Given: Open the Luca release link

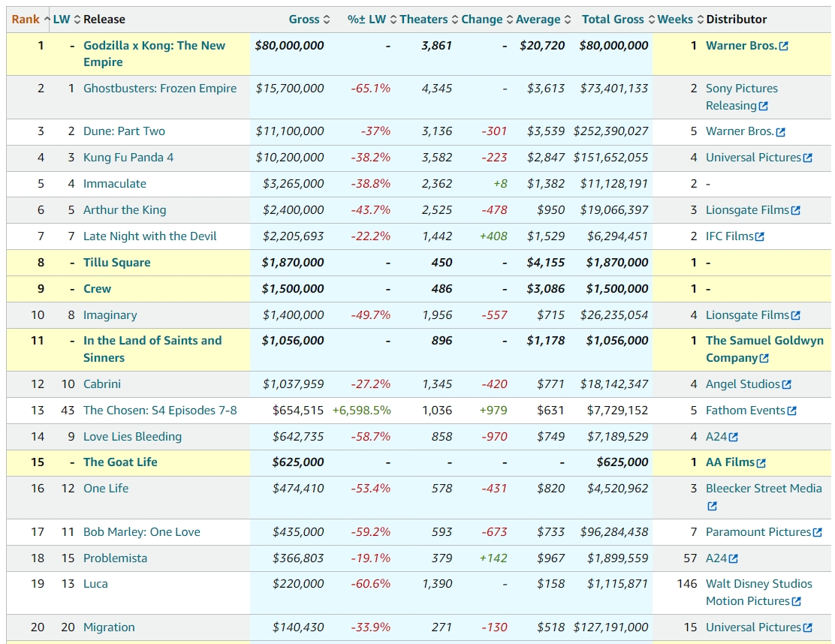Looking at the screenshot, I should point(95,584).
